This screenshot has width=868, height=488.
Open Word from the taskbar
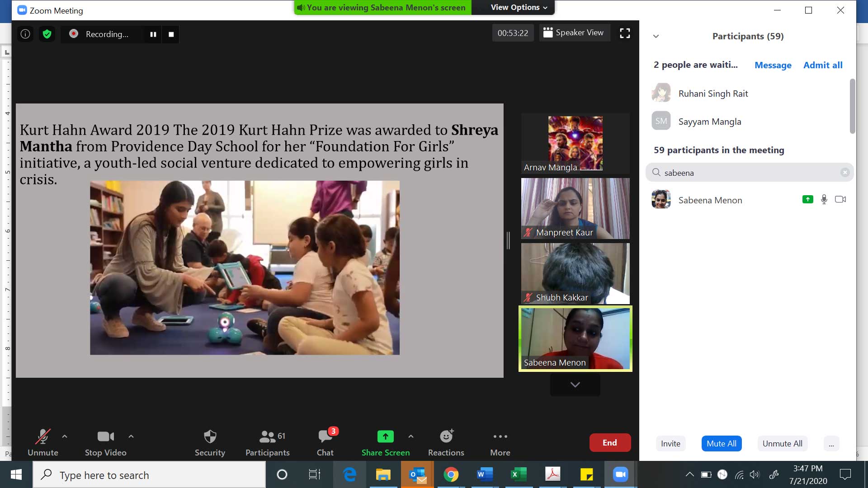pyautogui.click(x=485, y=474)
